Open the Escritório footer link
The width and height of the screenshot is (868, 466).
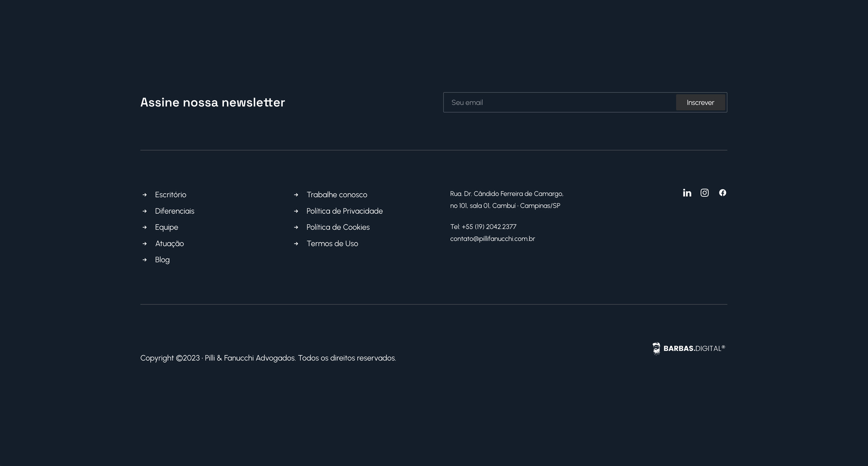(x=170, y=195)
